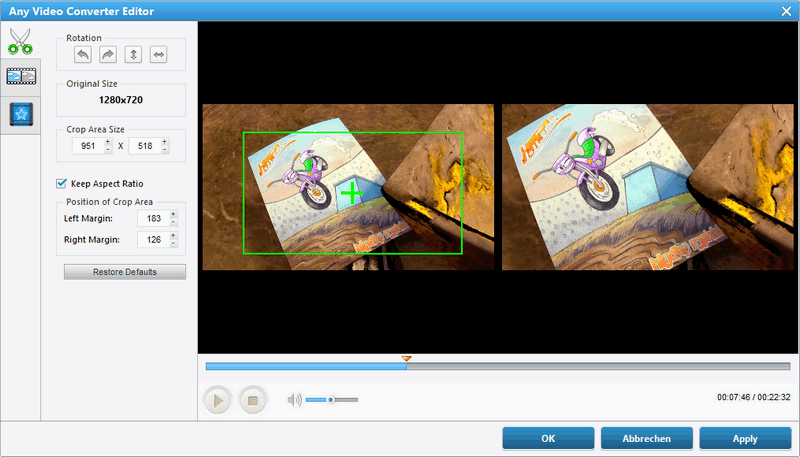The image size is (800, 457).
Task: Decrease crop area height stepper
Action: (x=164, y=149)
